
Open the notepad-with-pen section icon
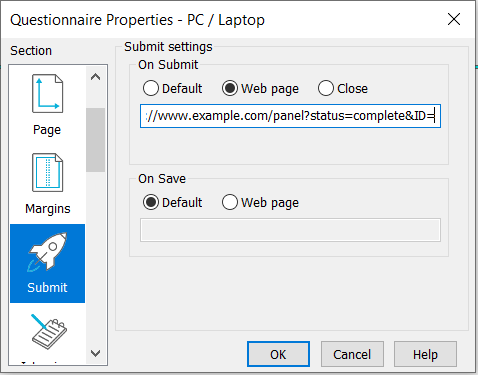click(49, 332)
